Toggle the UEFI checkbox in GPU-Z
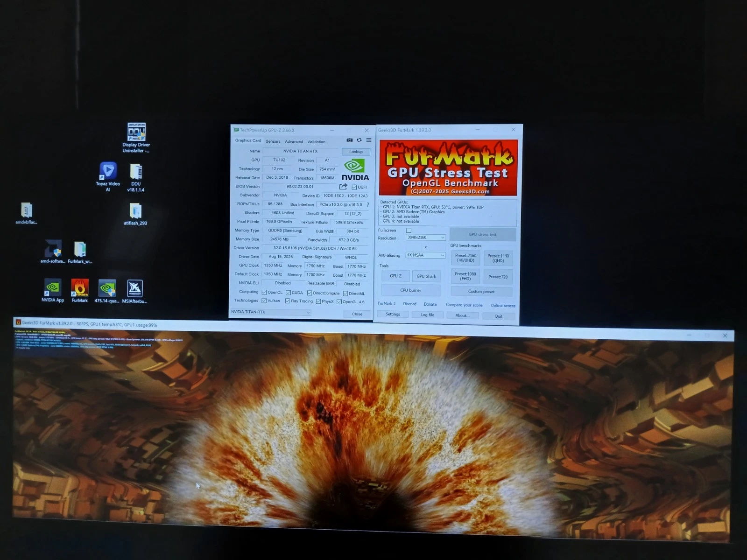The width and height of the screenshot is (747, 560). point(354,187)
